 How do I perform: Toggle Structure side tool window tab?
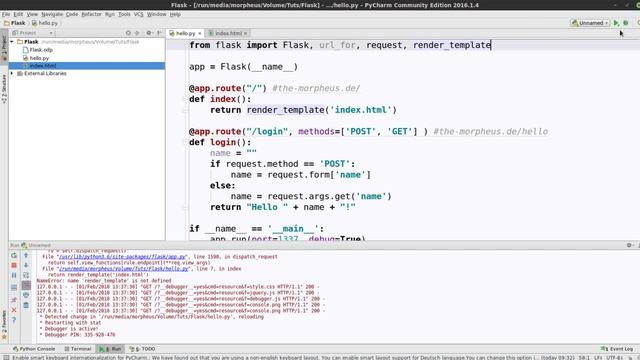4,88
